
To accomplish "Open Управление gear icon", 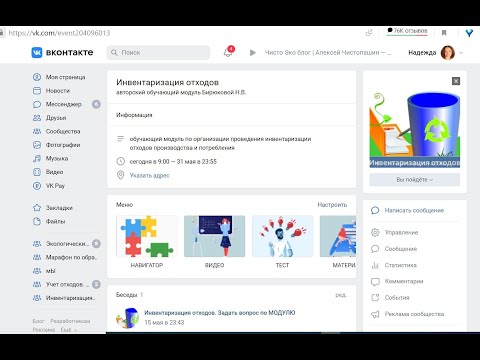I will coord(375,232).
